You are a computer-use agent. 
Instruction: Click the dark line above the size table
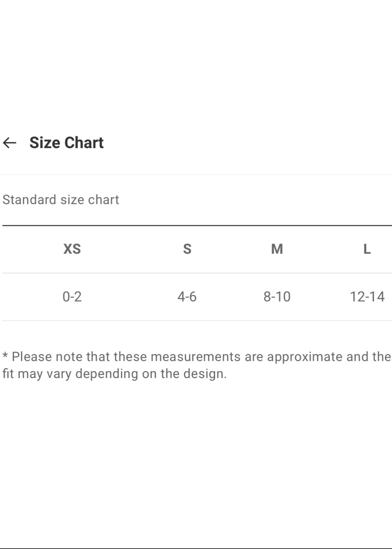click(197, 226)
